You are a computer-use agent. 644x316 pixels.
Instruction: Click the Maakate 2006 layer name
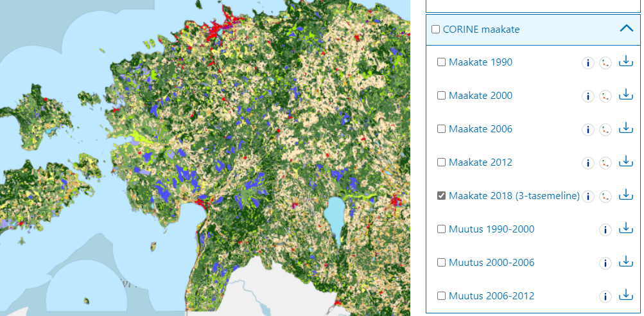(480, 128)
